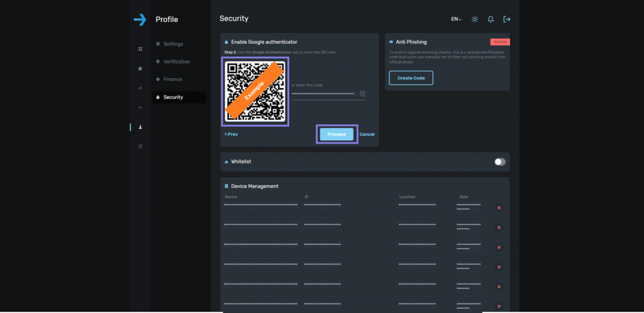Click the IP column header
The image size is (644, 313).
(306, 197)
